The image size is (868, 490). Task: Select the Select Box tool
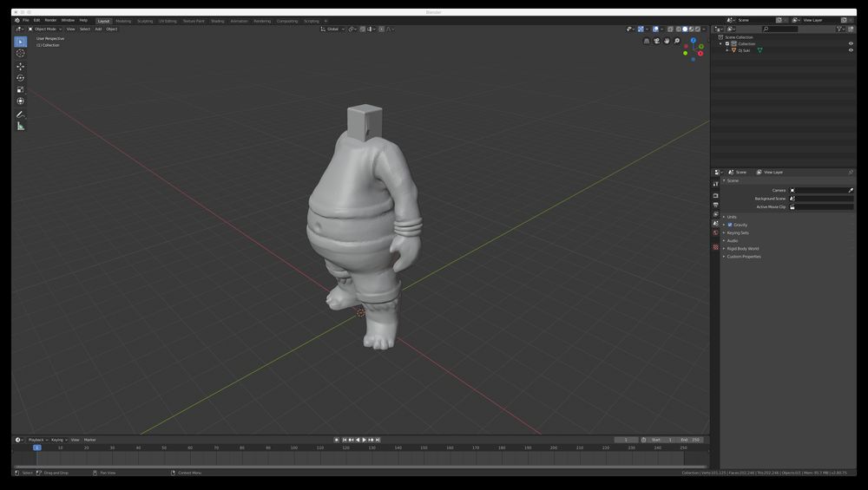coord(21,42)
